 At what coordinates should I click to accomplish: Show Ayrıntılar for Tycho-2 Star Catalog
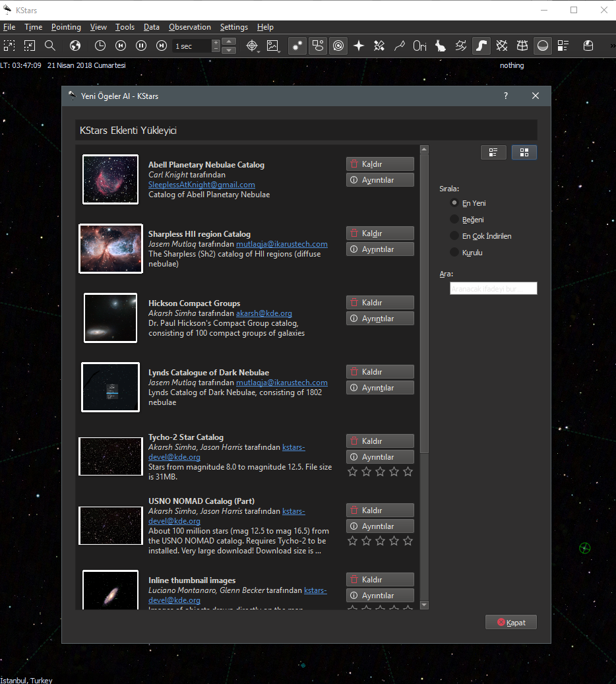tap(380, 456)
